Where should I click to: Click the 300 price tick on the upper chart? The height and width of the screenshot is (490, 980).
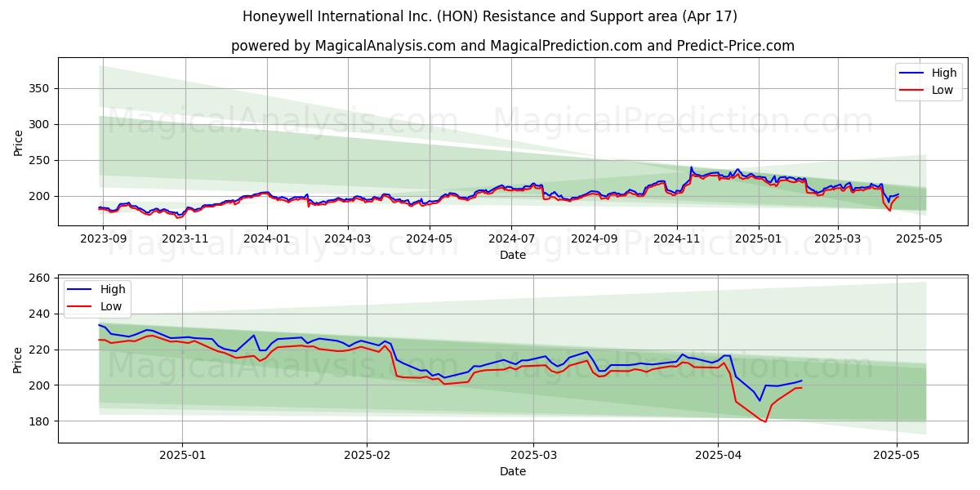[42, 124]
